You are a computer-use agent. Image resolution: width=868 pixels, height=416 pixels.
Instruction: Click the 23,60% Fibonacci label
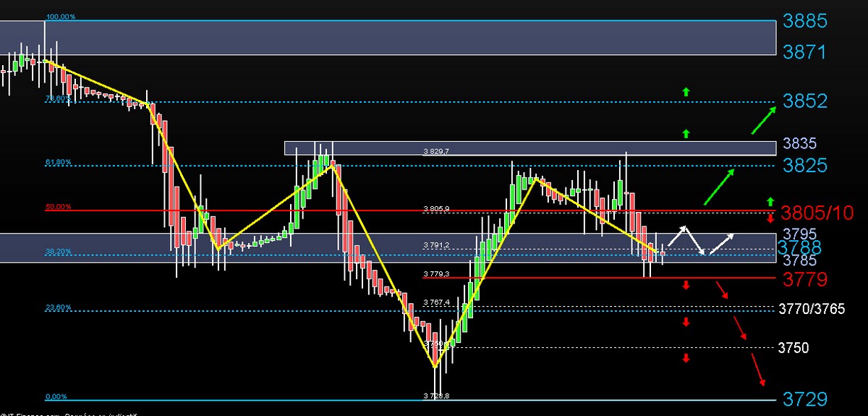coord(59,307)
